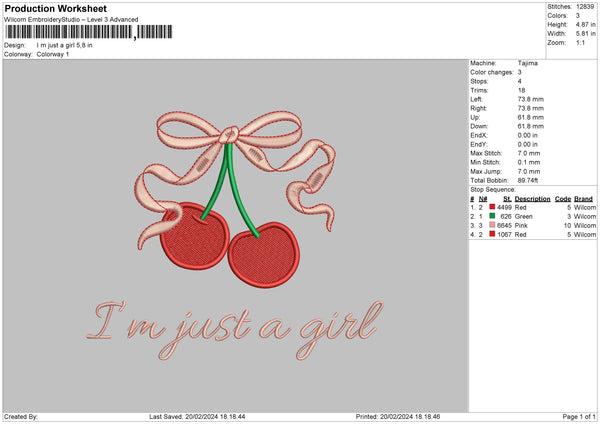Screen dimensions: 600x424
Task: Click the red swatch in the 1067 stitches row
Action: click(492, 234)
